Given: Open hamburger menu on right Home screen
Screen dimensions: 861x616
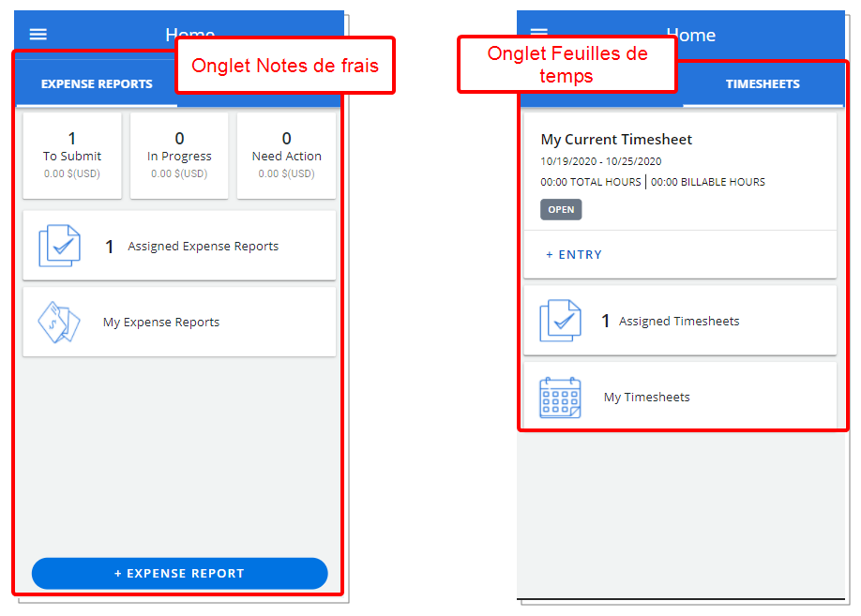Looking at the screenshot, I should pos(539,32).
